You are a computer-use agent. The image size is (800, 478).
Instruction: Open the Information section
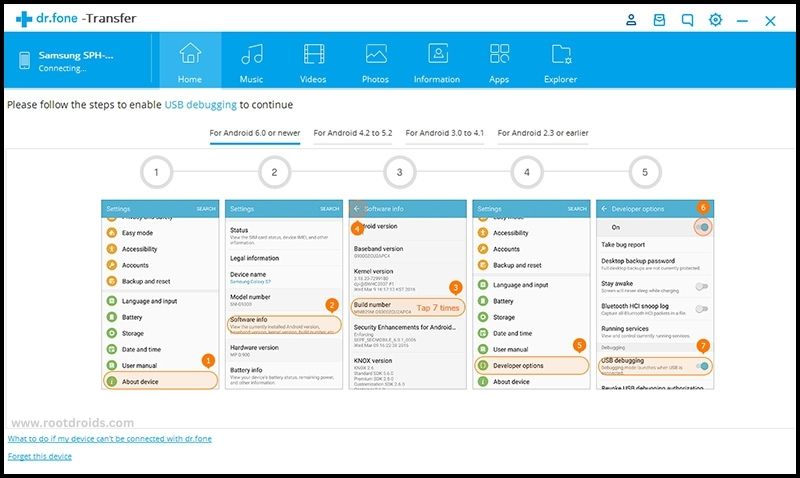[x=437, y=60]
